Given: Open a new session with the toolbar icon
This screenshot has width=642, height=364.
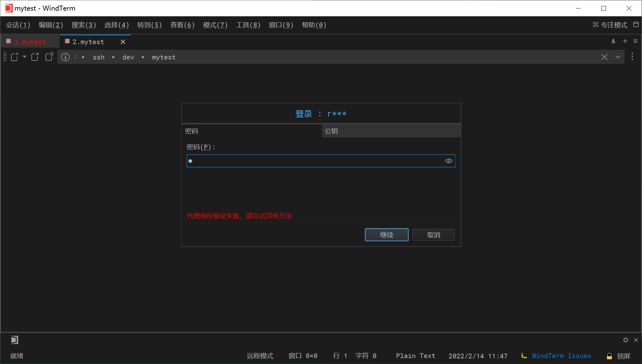Looking at the screenshot, I should [15, 57].
